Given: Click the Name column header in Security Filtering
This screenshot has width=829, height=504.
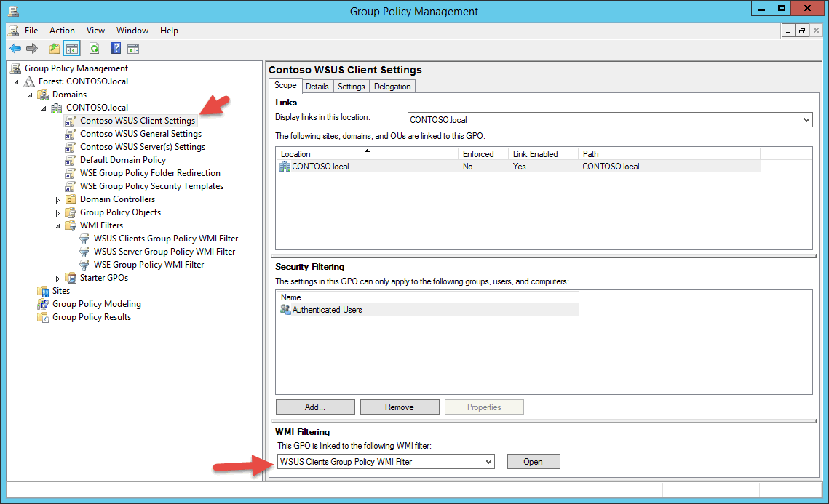Looking at the screenshot, I should [x=427, y=297].
